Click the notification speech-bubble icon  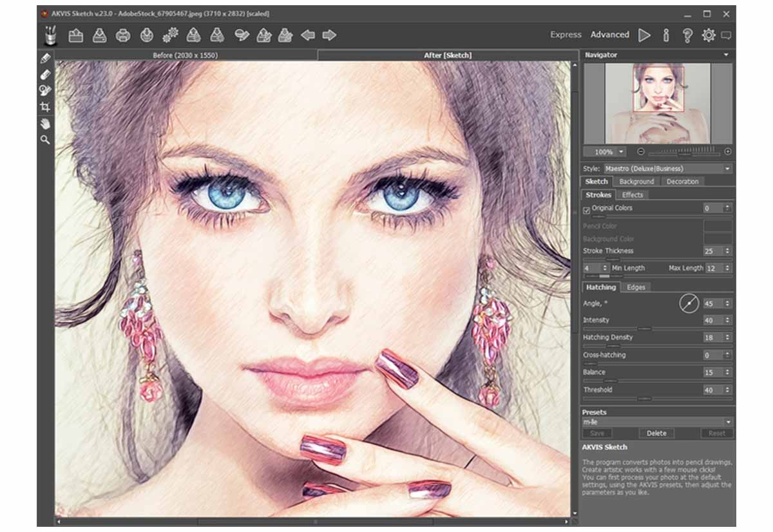[x=727, y=35]
